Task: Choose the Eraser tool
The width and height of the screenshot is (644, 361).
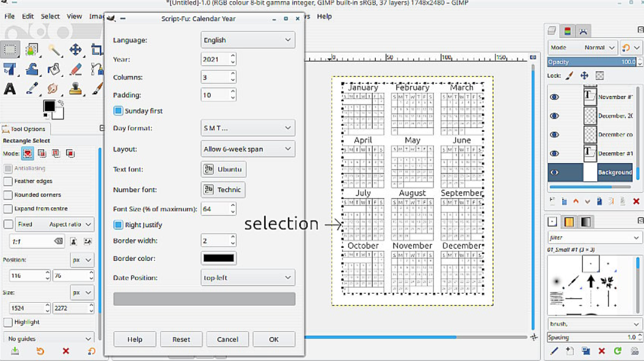Action: (x=75, y=70)
